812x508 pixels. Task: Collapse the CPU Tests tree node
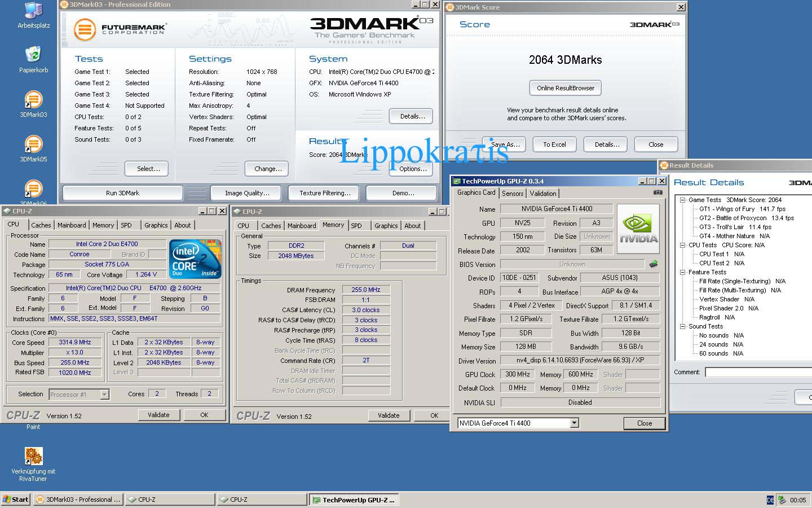682,245
